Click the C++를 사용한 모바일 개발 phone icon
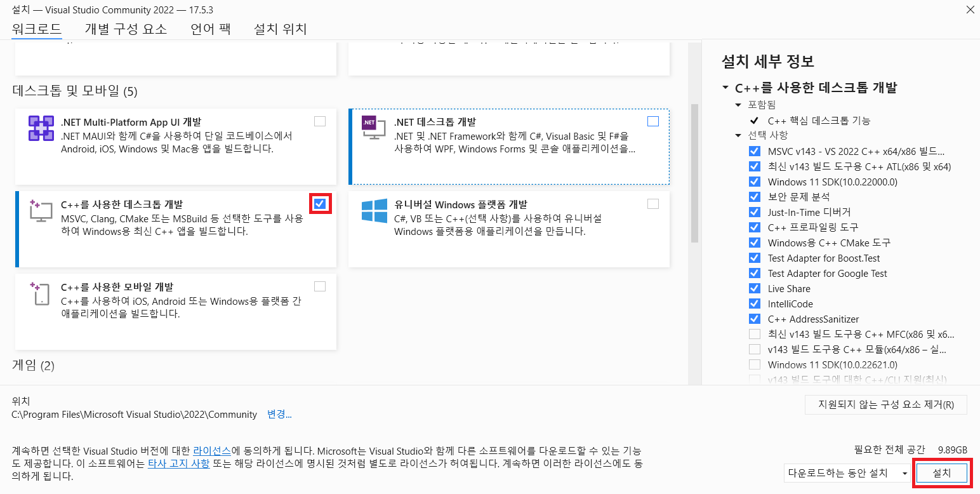 pos(40,293)
